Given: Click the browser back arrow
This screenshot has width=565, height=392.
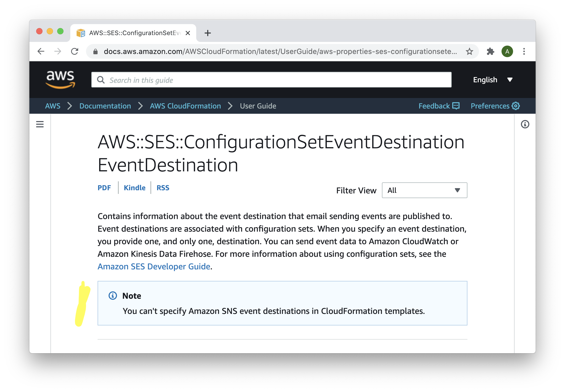Looking at the screenshot, I should 41,51.
